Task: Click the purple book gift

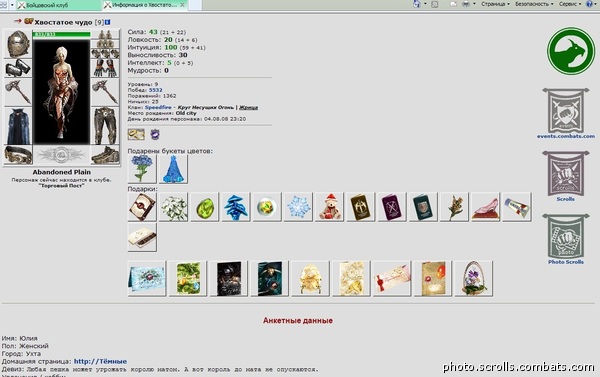Action: (391, 207)
